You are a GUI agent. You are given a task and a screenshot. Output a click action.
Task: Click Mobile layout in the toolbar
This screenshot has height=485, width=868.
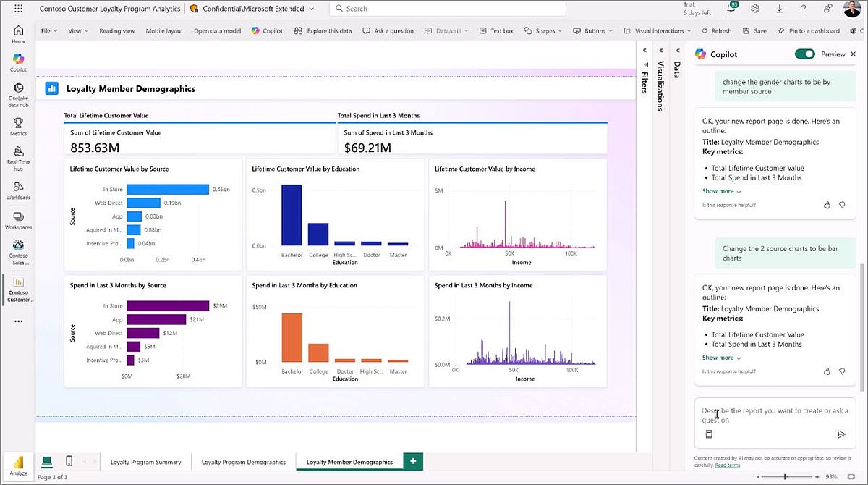(x=164, y=31)
